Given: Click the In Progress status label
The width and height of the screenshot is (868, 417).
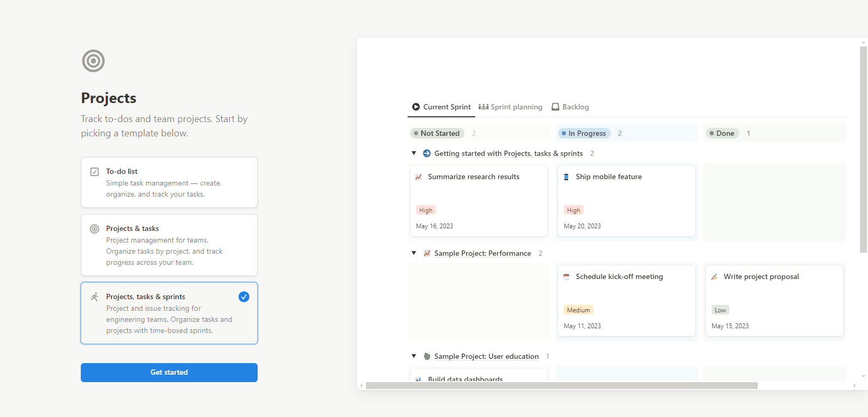Looking at the screenshot, I should click(584, 133).
